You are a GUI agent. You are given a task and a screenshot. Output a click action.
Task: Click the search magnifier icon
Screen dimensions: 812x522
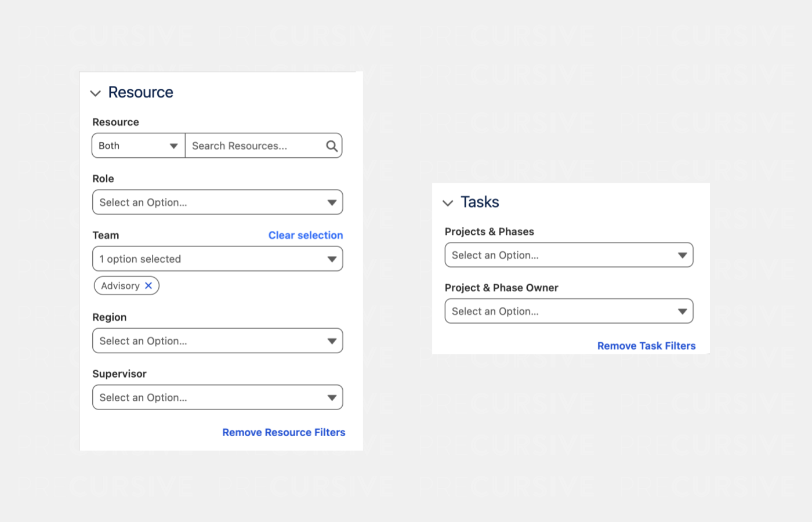332,146
